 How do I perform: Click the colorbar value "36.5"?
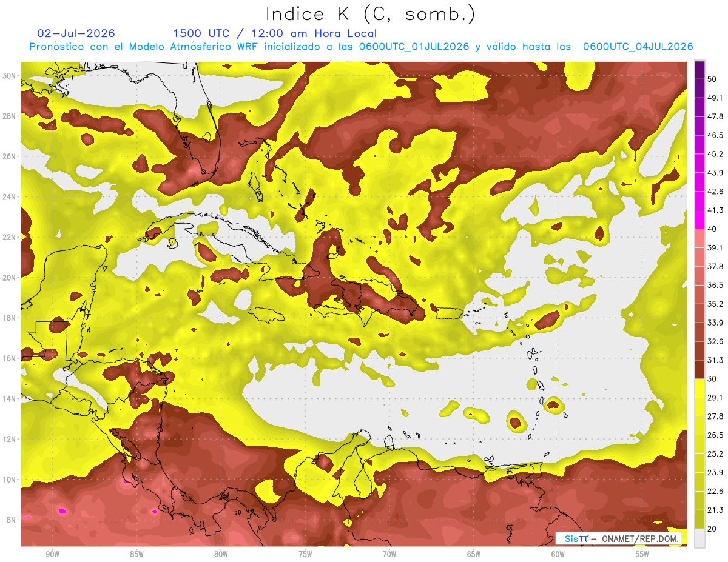point(715,285)
